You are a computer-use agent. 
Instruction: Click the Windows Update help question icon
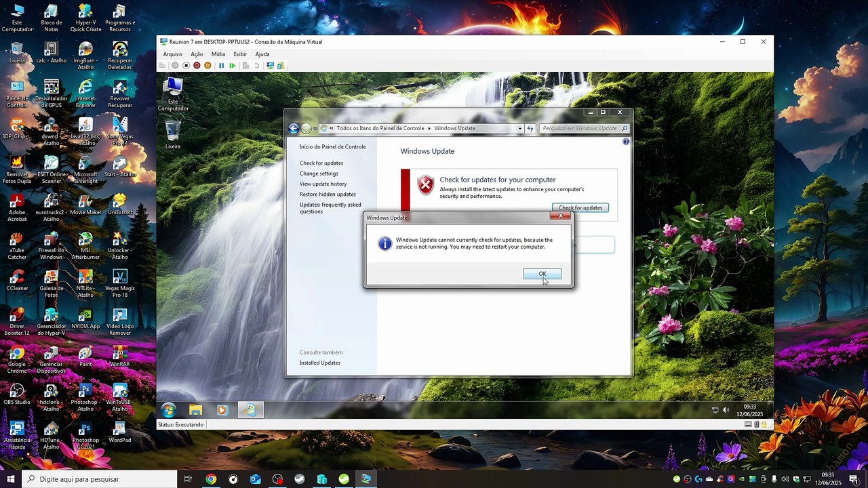tap(626, 142)
